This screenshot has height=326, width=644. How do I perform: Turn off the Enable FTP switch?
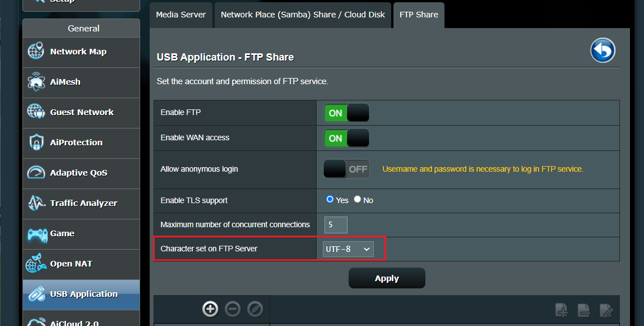pyautogui.click(x=346, y=113)
